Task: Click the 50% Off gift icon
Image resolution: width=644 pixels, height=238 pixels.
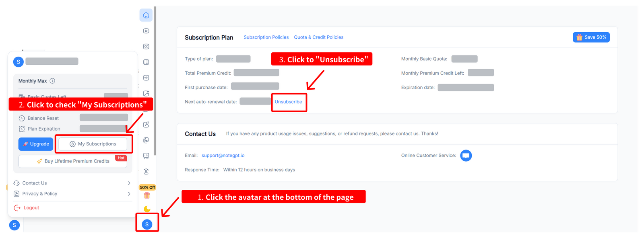Action: tap(147, 195)
